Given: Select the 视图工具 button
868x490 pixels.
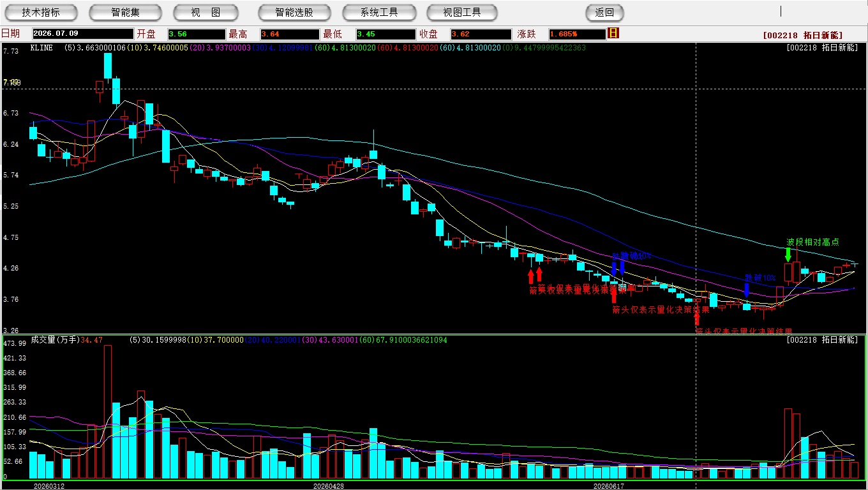Looking at the screenshot, I should click(x=463, y=12).
